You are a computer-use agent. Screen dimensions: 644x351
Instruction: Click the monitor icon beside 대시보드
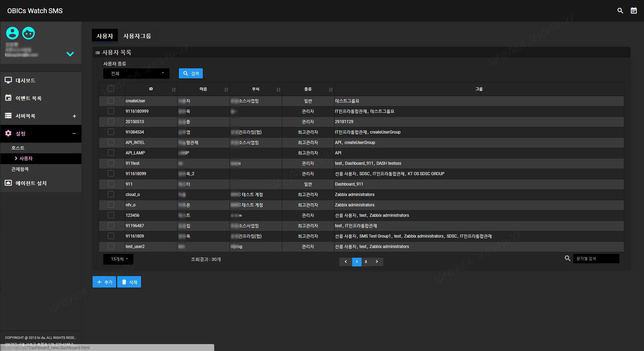pos(8,80)
